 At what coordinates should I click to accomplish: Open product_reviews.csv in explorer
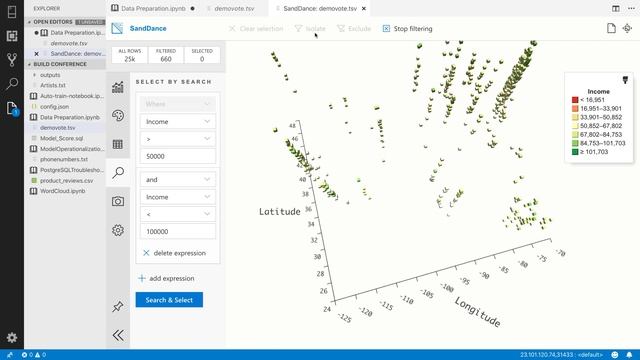pos(66,180)
